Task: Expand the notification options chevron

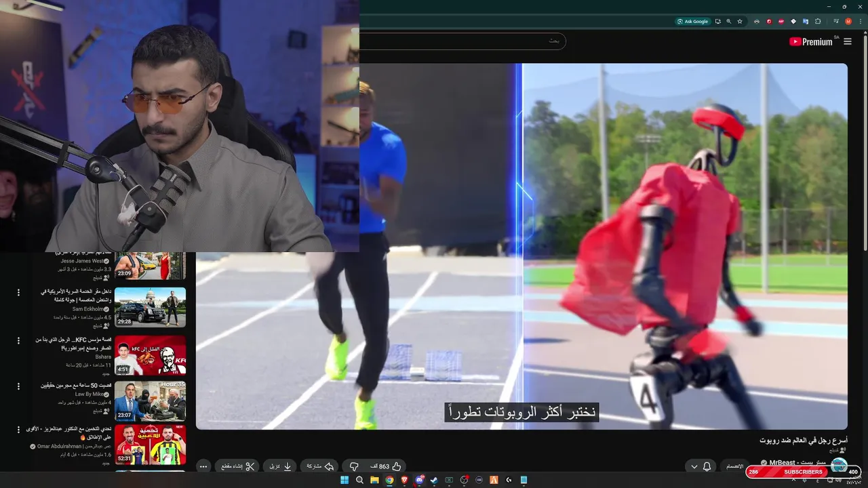Action: (x=693, y=466)
